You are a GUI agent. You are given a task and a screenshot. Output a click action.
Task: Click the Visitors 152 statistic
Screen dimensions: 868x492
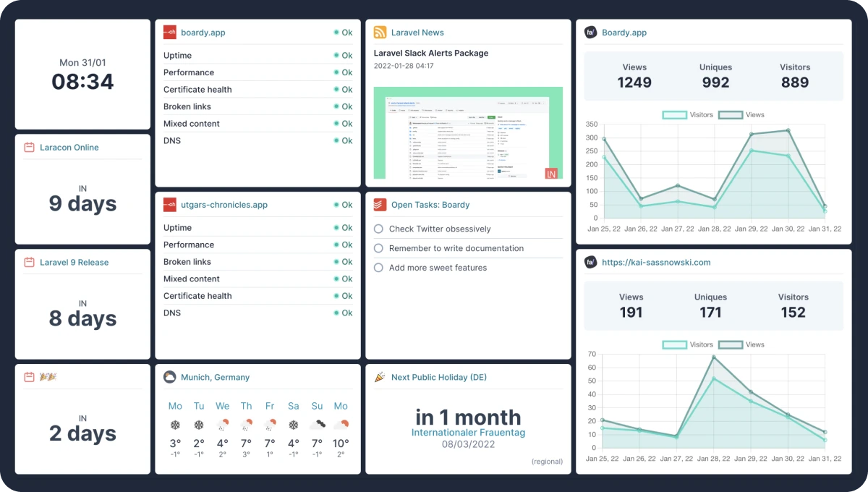(793, 305)
